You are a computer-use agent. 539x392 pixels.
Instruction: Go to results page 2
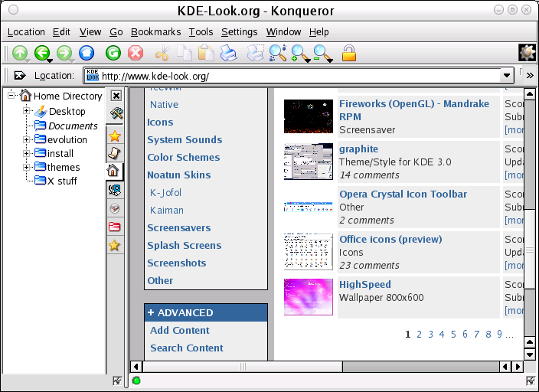pos(419,335)
